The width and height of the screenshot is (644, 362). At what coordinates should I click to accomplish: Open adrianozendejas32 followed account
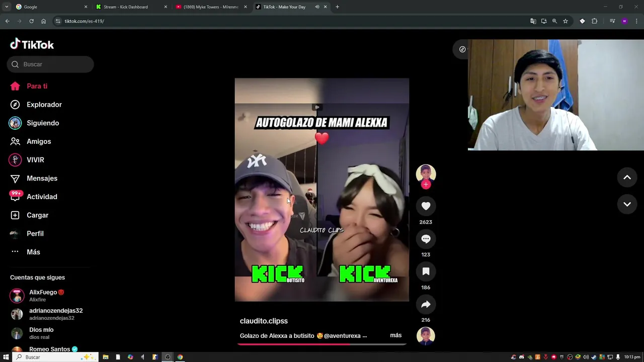coord(47,314)
